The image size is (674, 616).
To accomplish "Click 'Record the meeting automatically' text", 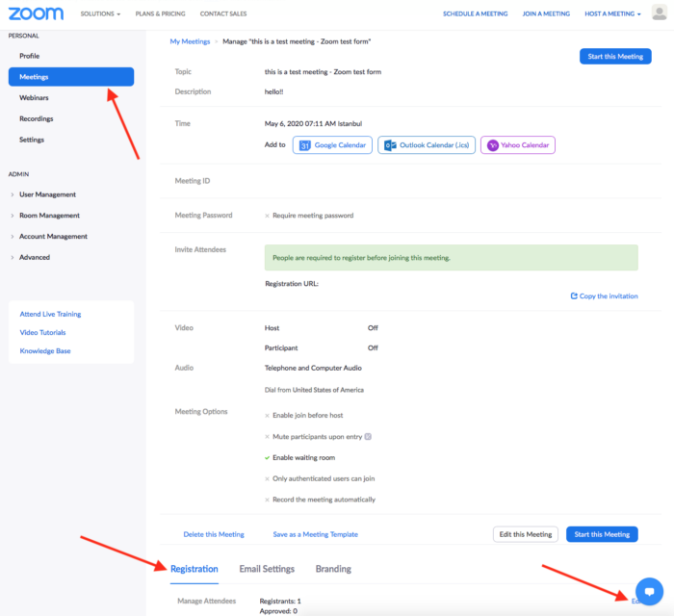I will coord(324,500).
